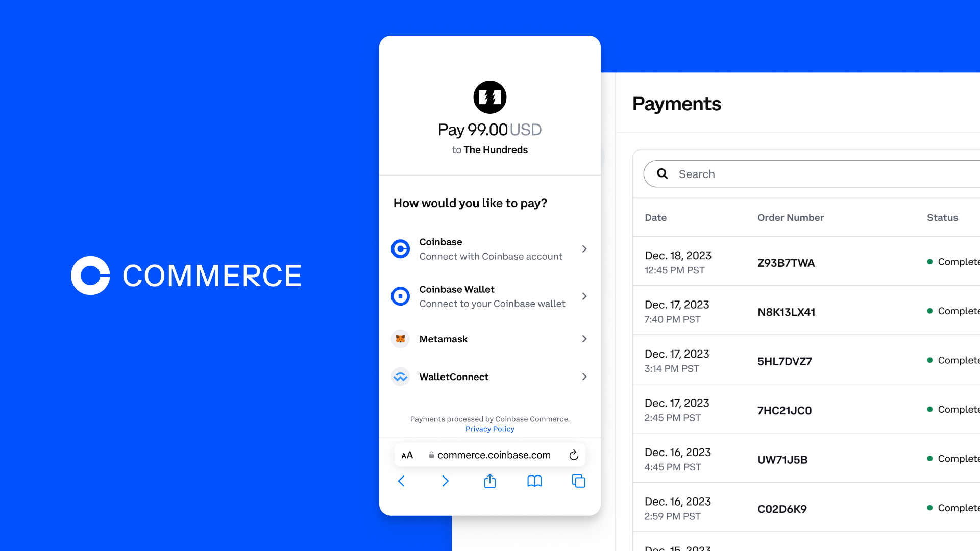
Task: Expand the MetaMask payment method row
Action: tap(490, 338)
